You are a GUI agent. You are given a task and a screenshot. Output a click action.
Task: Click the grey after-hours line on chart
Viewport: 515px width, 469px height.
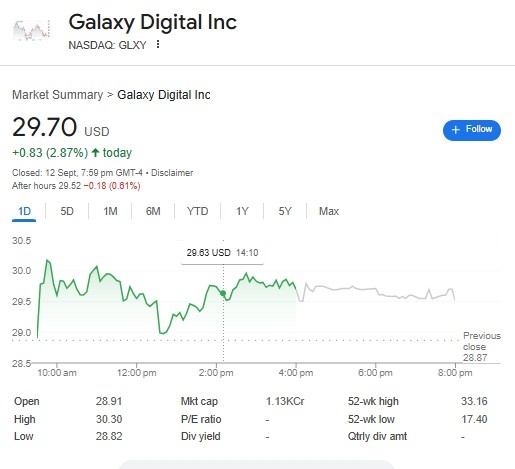coord(377,291)
